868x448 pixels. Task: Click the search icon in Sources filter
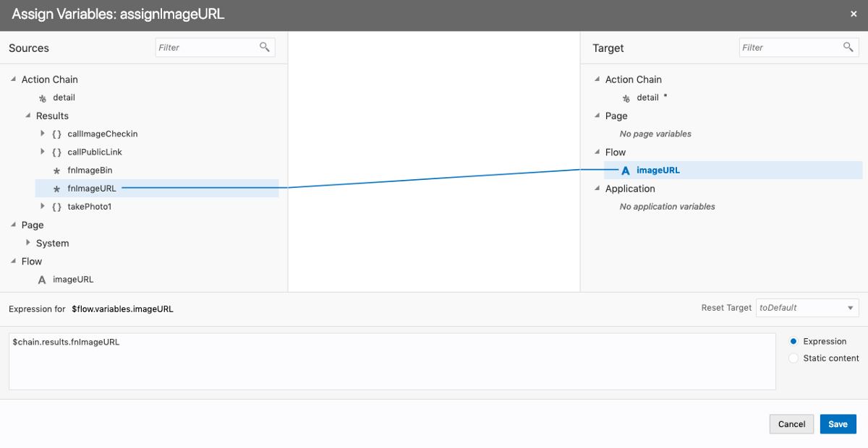265,47
